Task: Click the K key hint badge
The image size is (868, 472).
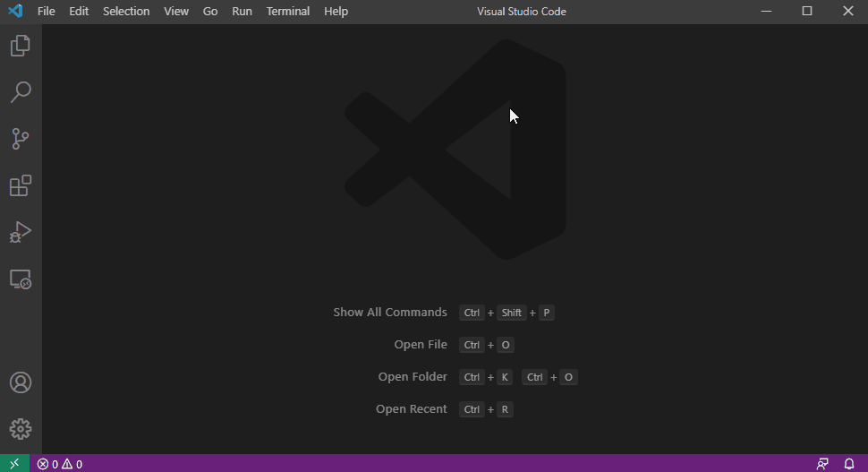Action: pyautogui.click(x=505, y=377)
